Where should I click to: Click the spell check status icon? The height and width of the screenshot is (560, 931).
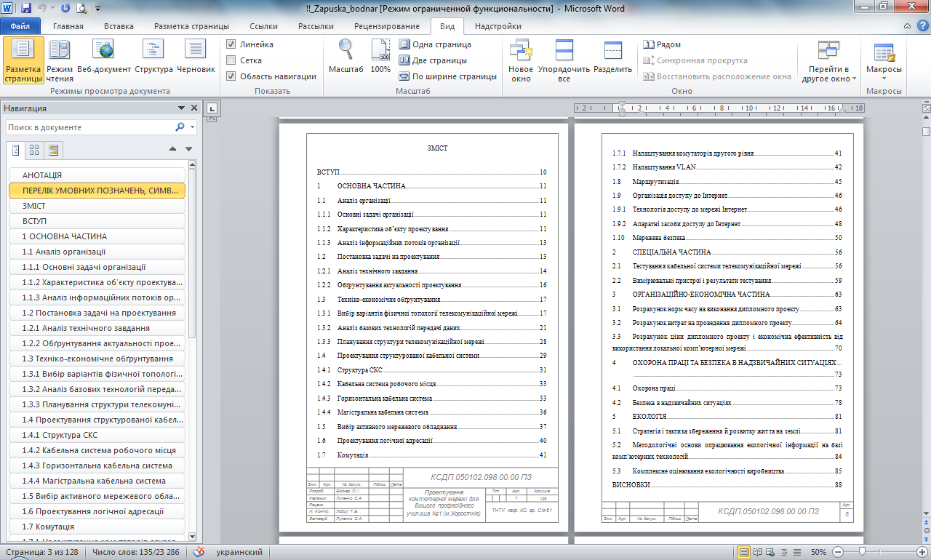point(199,553)
